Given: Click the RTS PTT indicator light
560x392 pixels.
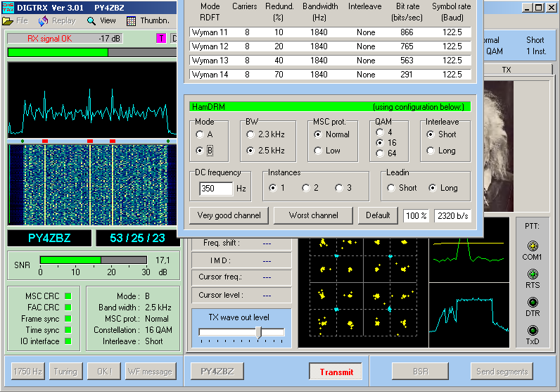Looking at the screenshot, I should tap(533, 274).
